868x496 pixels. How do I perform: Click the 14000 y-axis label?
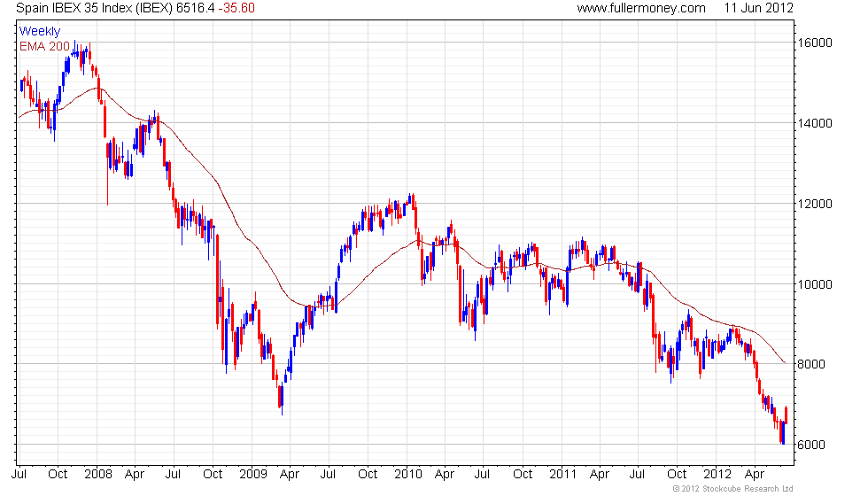[x=814, y=123]
